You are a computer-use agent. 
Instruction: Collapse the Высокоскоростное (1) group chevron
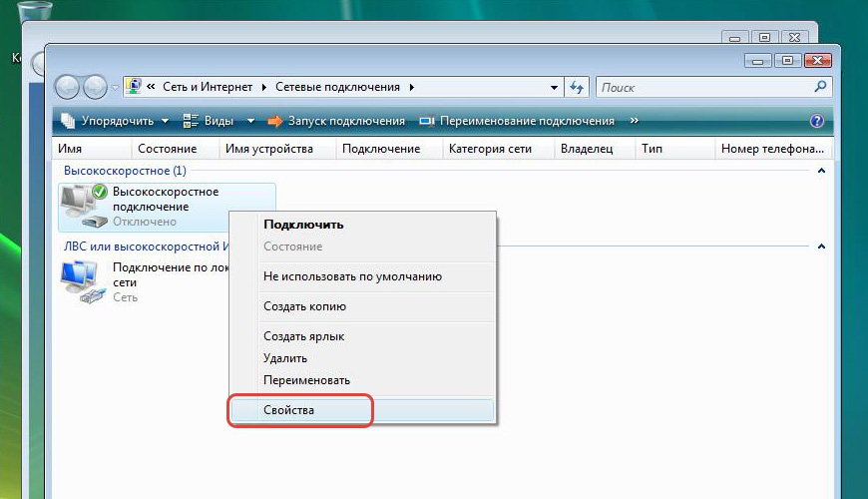(821, 171)
